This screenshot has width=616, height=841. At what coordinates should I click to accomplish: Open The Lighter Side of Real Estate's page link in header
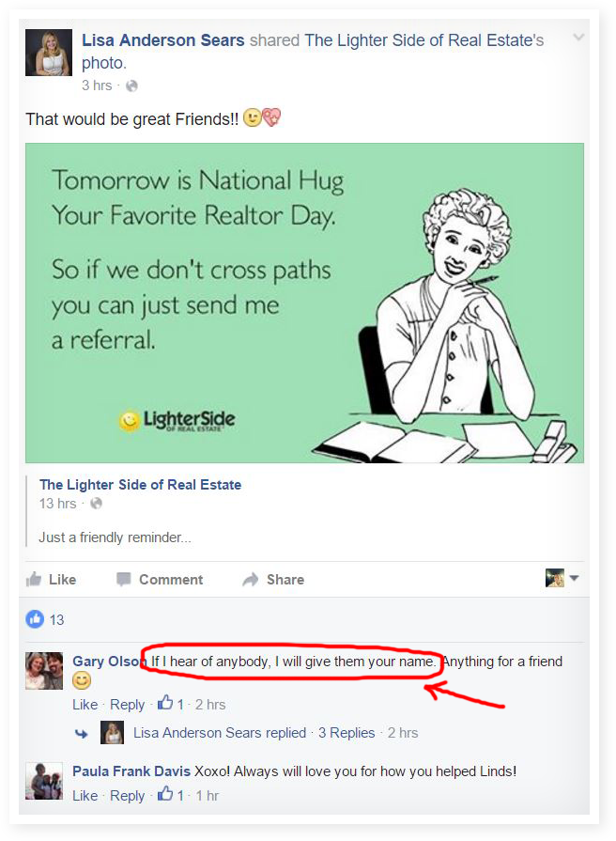[424, 40]
